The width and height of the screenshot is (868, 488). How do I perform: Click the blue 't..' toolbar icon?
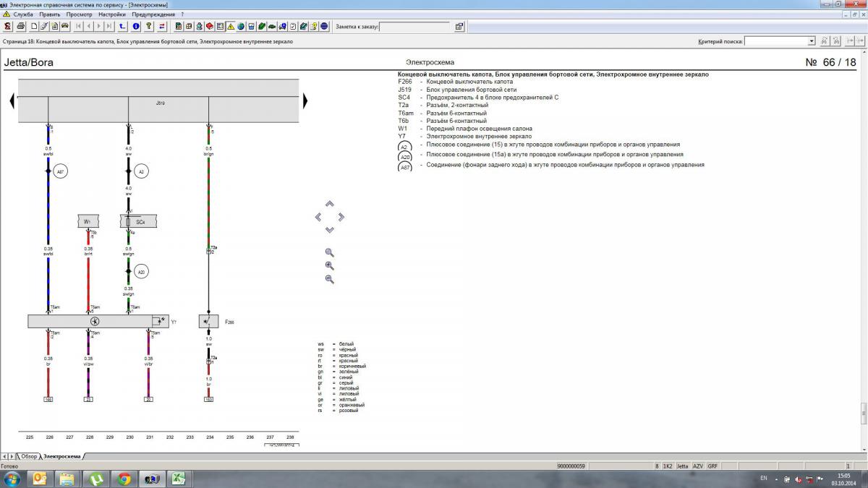tap(122, 27)
